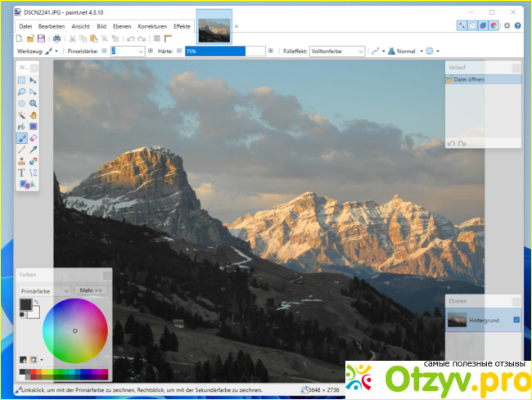
Task: Click the Mehr >> button
Action: pos(92,290)
